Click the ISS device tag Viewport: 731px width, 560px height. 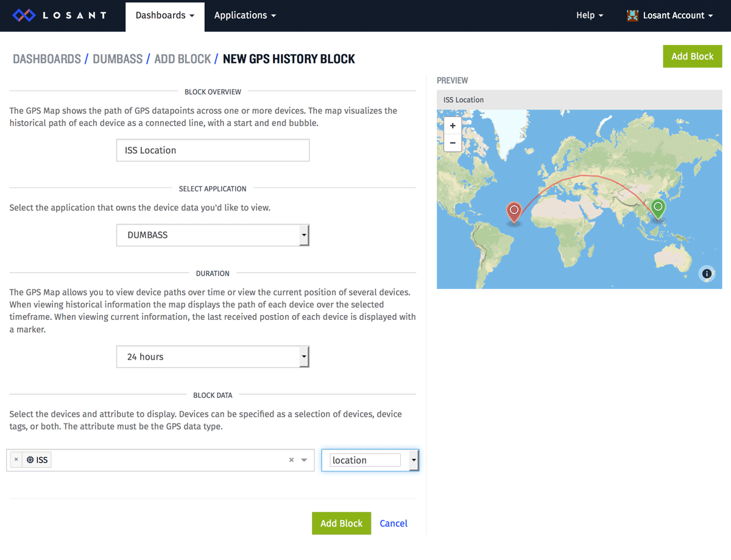[x=37, y=460]
